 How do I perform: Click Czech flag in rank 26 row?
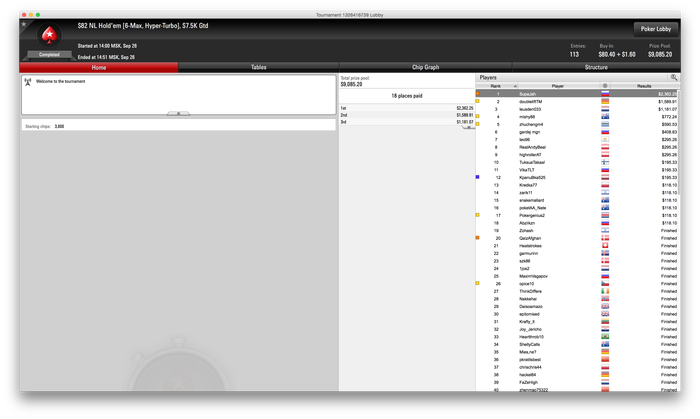[605, 283]
